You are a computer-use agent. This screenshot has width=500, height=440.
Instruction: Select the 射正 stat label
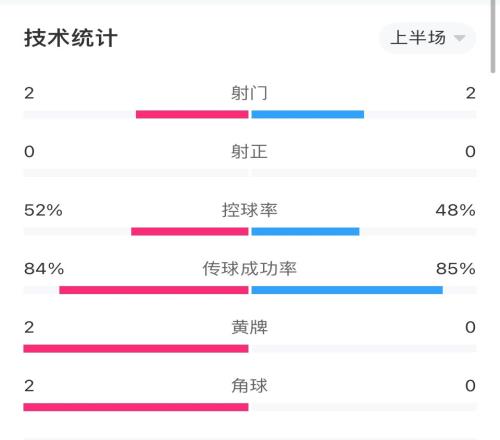pos(249,152)
